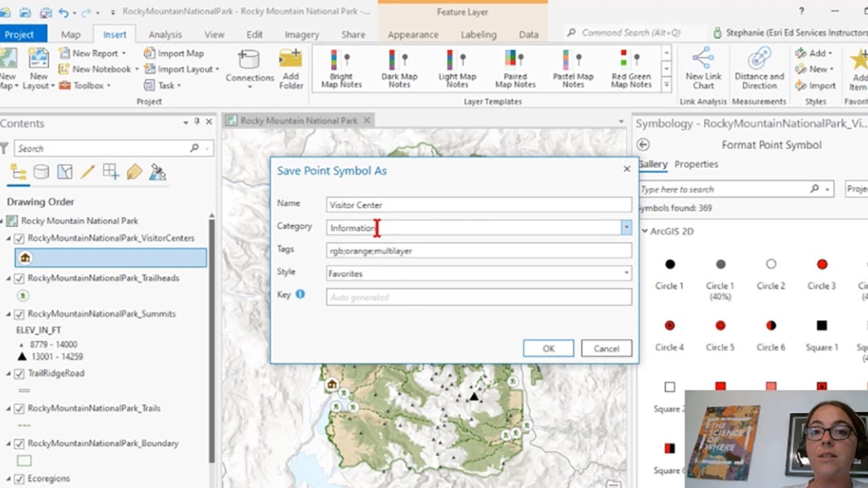Switch Contents to List By Snapping
Screen dimensions: 868x488
tap(111, 172)
